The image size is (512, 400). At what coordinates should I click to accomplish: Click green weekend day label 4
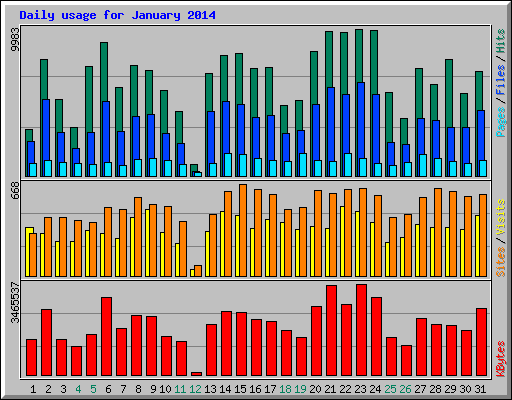click(78, 389)
